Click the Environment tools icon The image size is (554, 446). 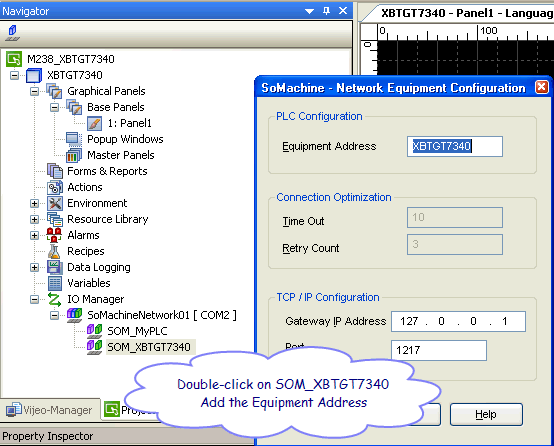click(x=54, y=203)
